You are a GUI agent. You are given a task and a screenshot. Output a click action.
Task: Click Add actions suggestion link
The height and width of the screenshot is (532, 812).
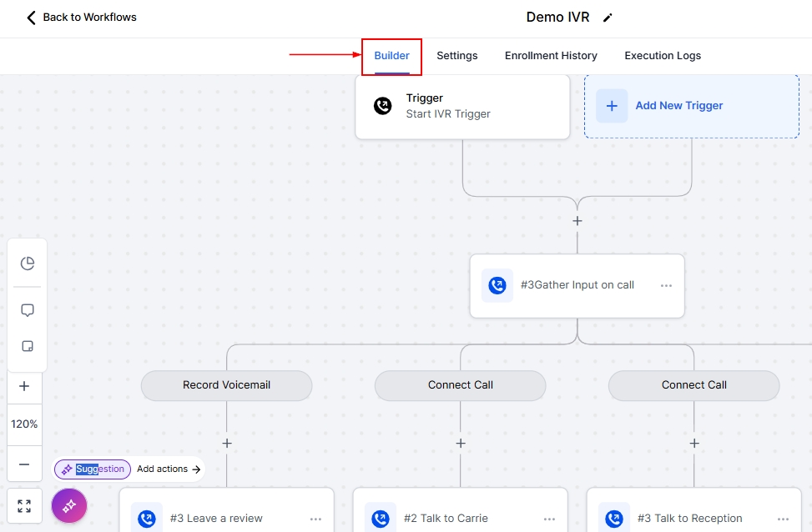169,469
